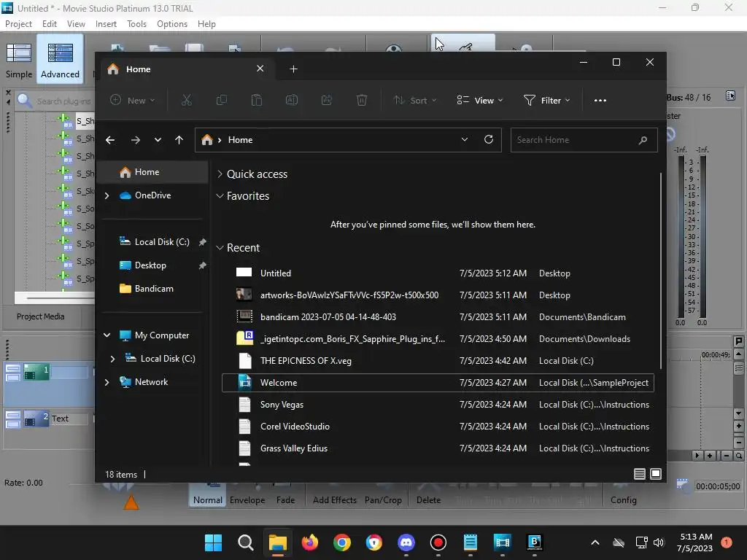The image size is (747, 560).
Task: Select Corel VideoStudio file in Recent
Action: 438,427
